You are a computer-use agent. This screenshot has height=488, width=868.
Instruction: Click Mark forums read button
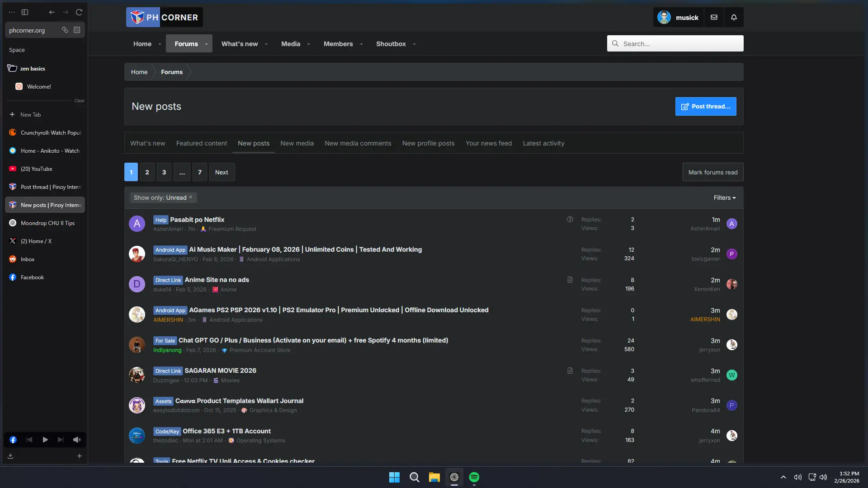[x=713, y=172]
